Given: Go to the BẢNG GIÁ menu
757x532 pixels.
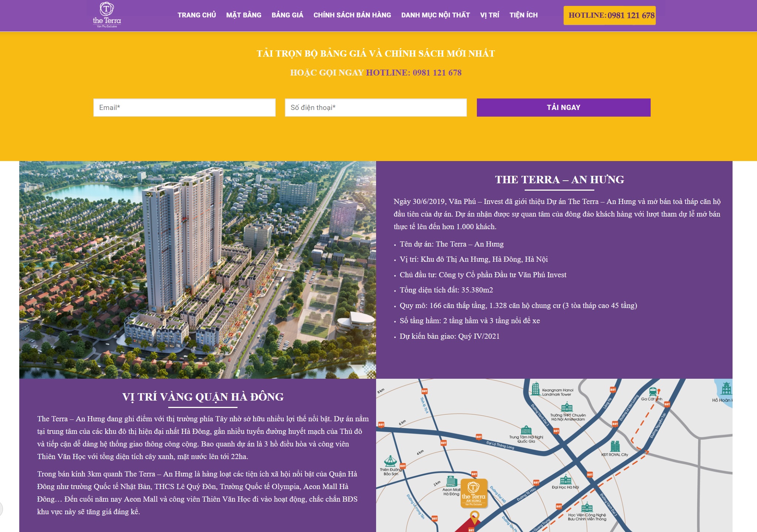Looking at the screenshot, I should (287, 15).
